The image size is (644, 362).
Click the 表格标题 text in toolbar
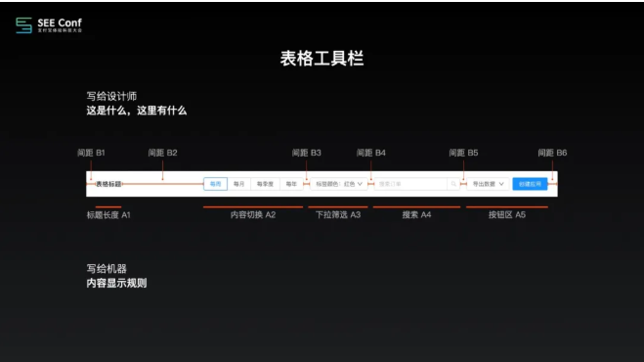108,184
